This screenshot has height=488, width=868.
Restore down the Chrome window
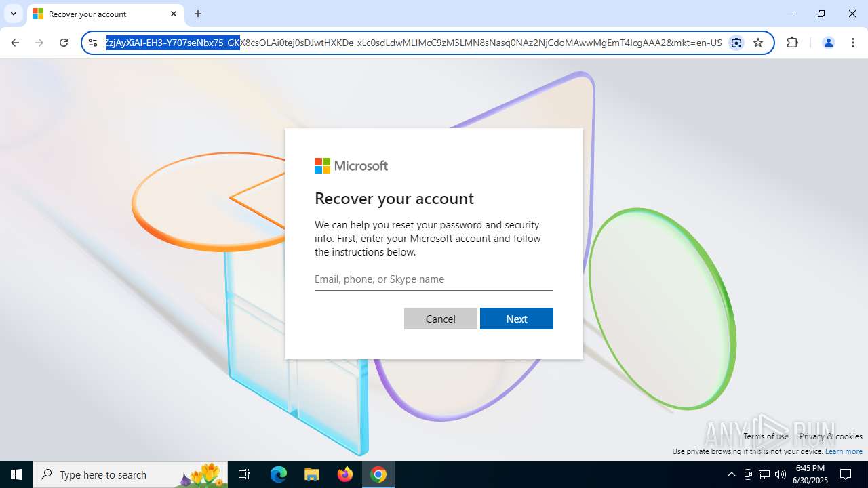coord(821,14)
